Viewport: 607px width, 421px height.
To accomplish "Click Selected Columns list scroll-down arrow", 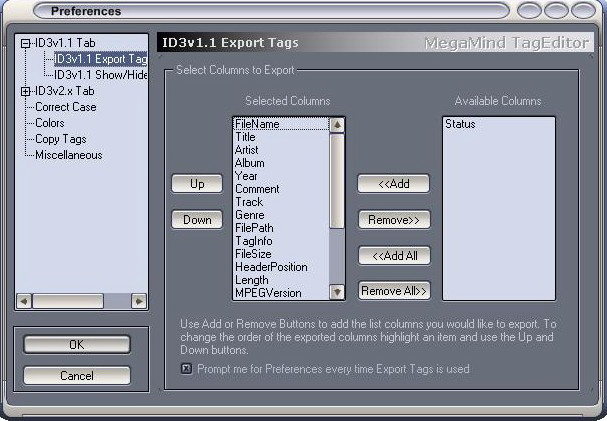I will [337, 292].
